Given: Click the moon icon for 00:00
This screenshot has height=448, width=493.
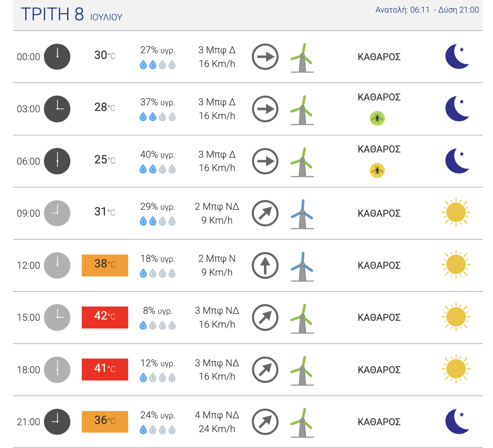Looking at the screenshot, I should pos(457,57).
